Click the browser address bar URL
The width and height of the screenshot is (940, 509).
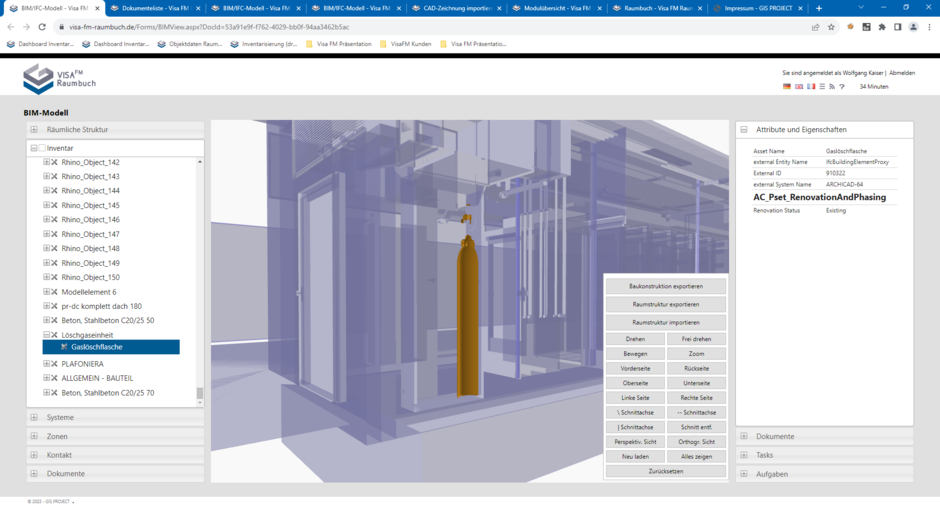tap(209, 27)
